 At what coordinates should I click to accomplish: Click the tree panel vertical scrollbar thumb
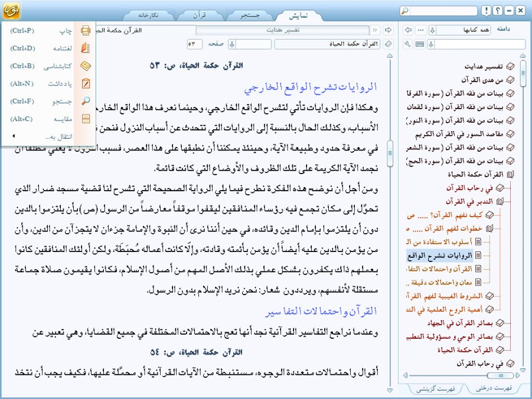(523, 73)
